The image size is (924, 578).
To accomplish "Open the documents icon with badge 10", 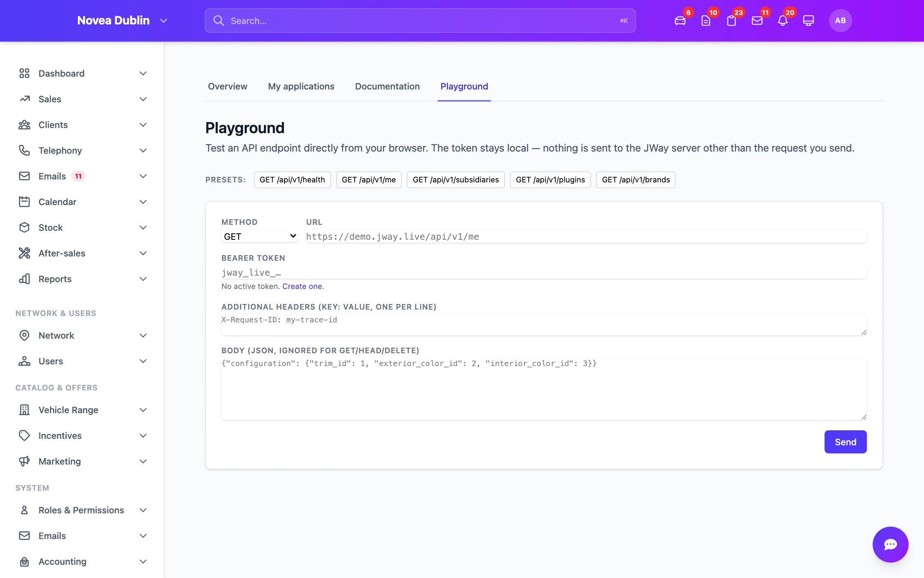I will [x=705, y=21].
